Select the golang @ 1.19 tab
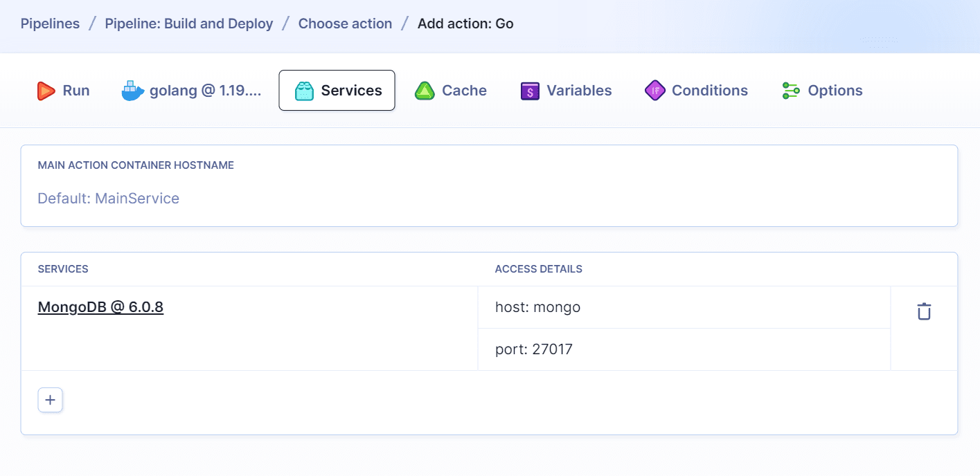Image resolution: width=980 pixels, height=476 pixels. click(192, 90)
